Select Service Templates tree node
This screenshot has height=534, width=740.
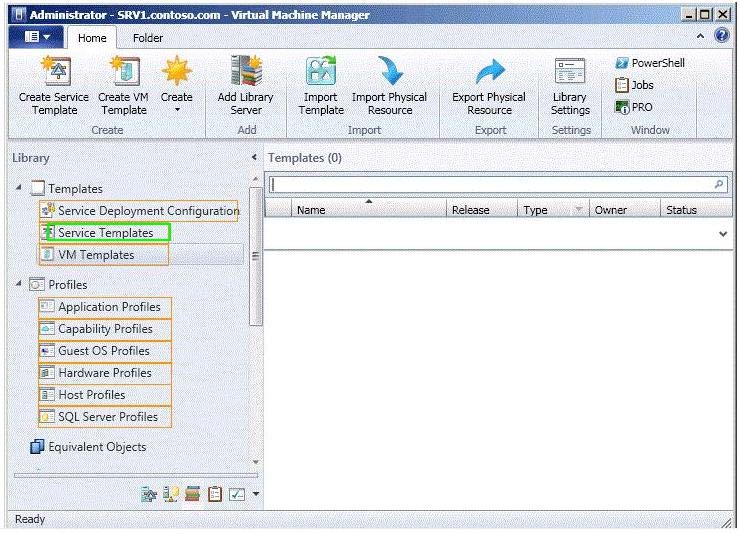coord(105,233)
